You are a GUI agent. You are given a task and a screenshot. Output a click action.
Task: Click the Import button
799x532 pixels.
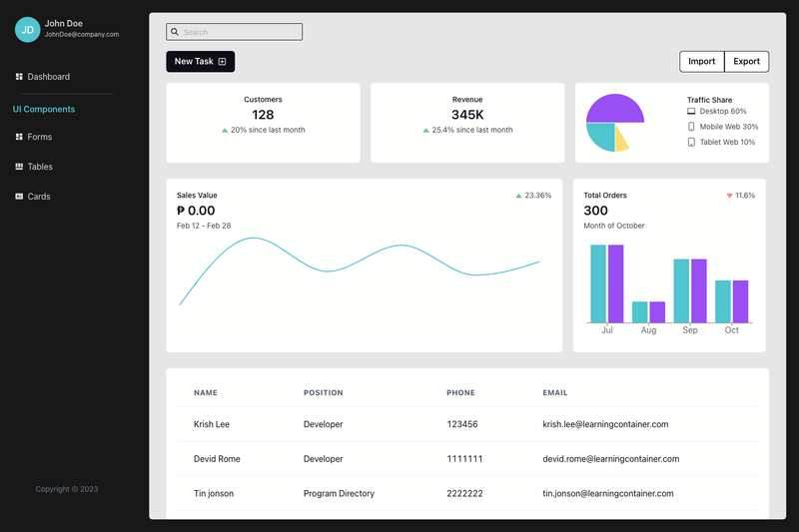702,62
